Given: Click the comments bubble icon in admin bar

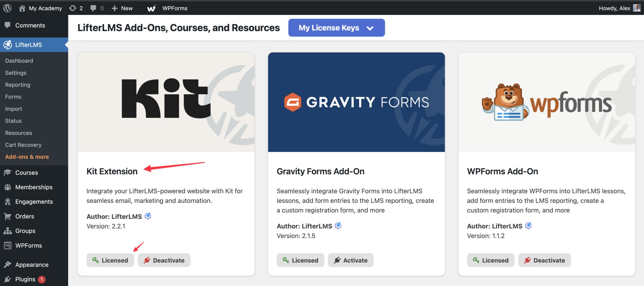Looking at the screenshot, I should tap(93, 8).
